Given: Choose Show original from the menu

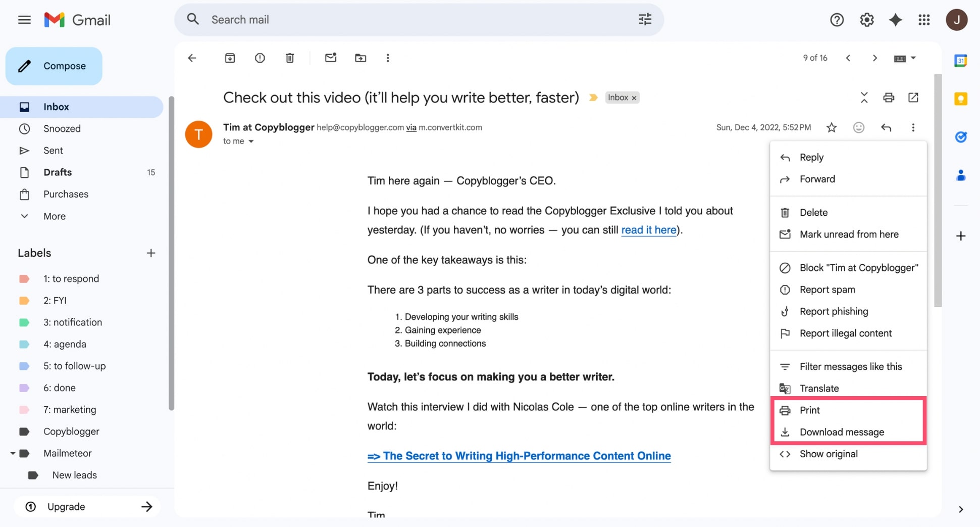Looking at the screenshot, I should (828, 454).
